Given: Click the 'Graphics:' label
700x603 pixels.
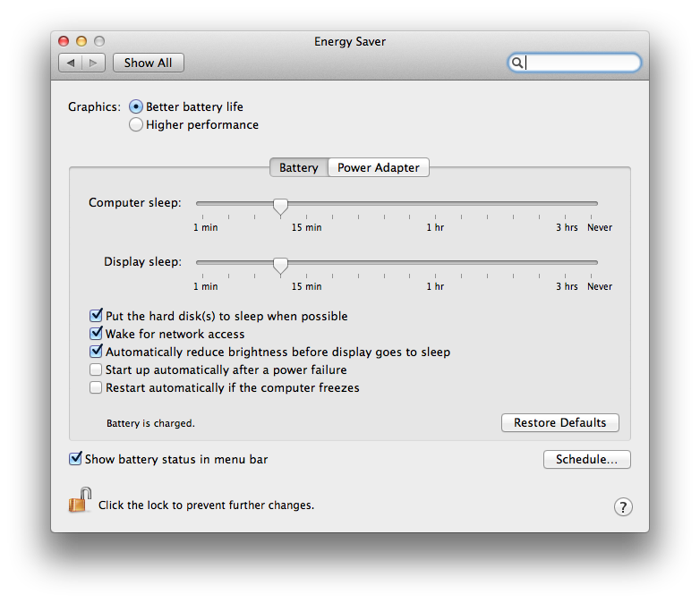Looking at the screenshot, I should [x=94, y=107].
